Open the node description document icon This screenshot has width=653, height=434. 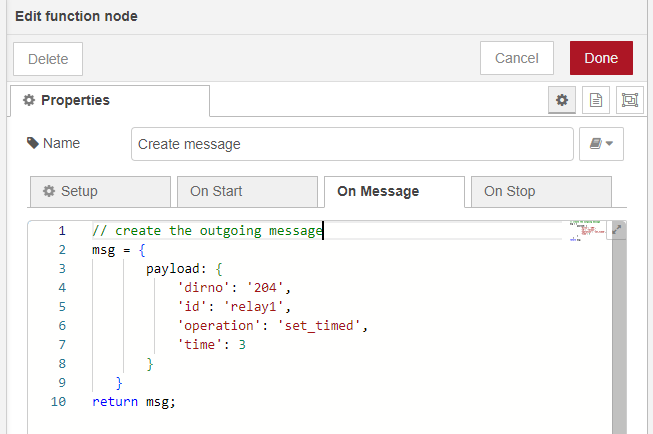(x=596, y=100)
